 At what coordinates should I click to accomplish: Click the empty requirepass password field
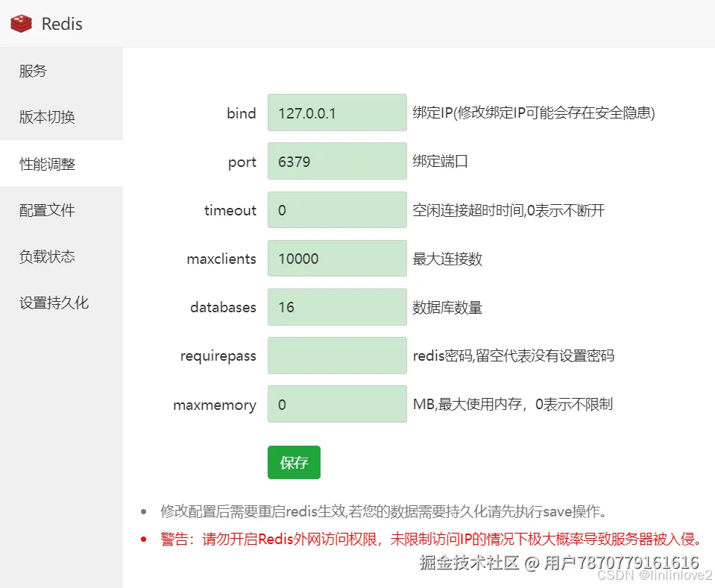337,355
